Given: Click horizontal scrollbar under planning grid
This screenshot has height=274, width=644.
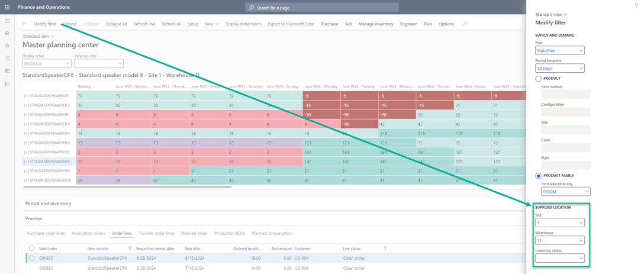Looking at the screenshot, I should pyautogui.click(x=127, y=187).
